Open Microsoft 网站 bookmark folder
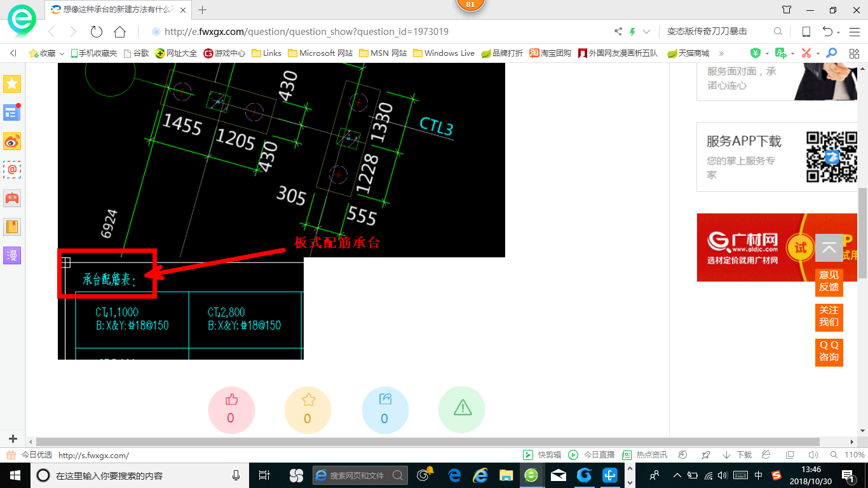 coord(320,53)
